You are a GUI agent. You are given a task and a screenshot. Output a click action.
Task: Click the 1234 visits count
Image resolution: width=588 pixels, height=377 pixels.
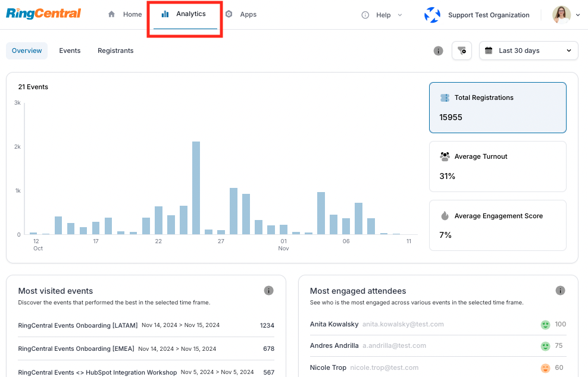(x=267, y=325)
